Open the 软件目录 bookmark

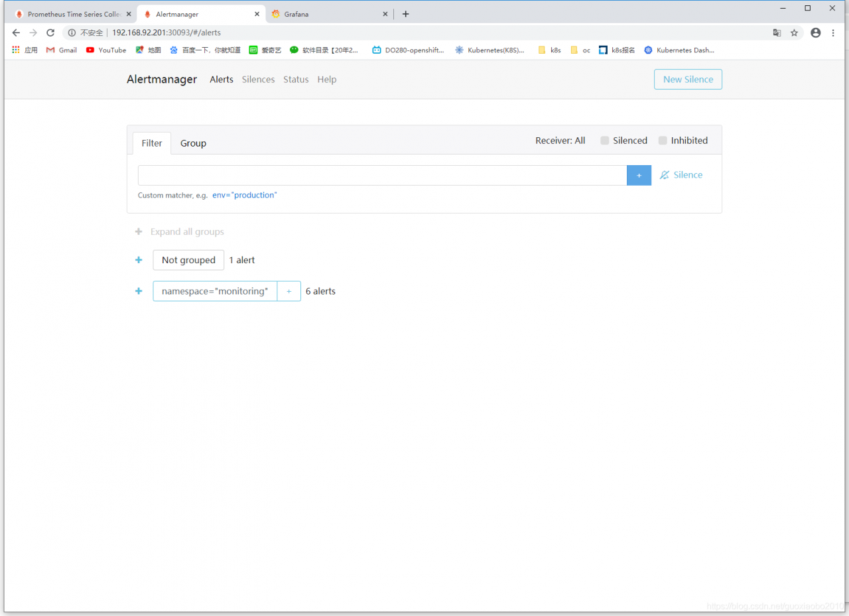click(x=325, y=50)
